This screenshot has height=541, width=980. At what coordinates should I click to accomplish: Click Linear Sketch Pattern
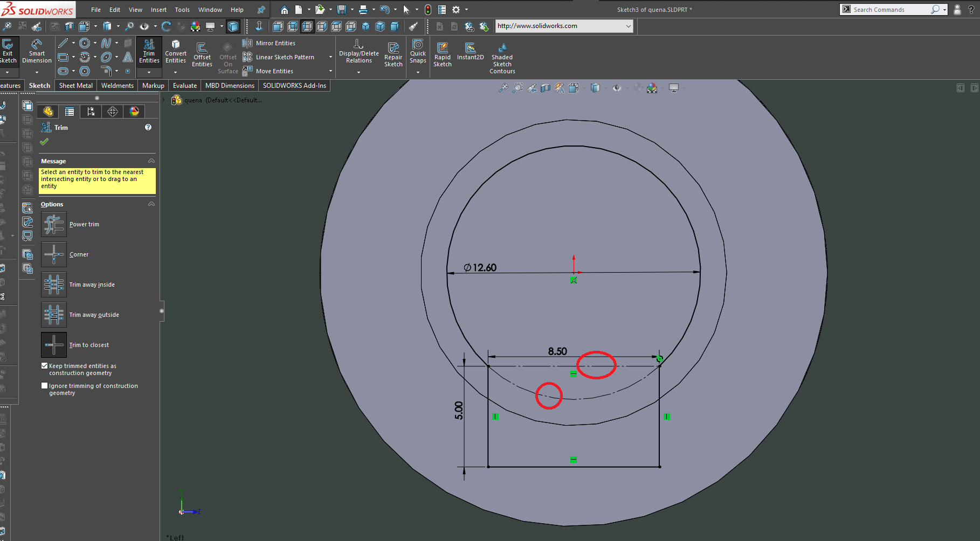click(279, 57)
